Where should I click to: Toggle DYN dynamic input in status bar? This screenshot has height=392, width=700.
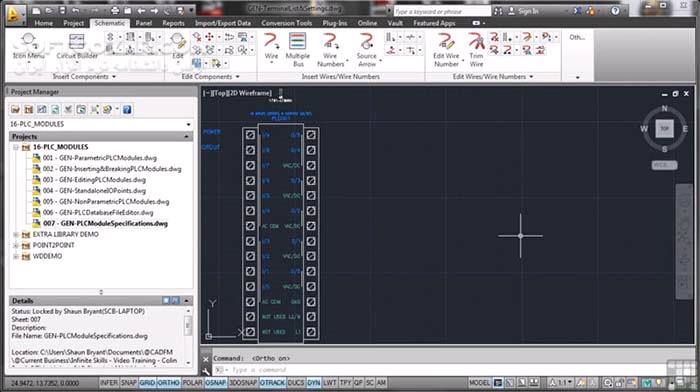314,383
